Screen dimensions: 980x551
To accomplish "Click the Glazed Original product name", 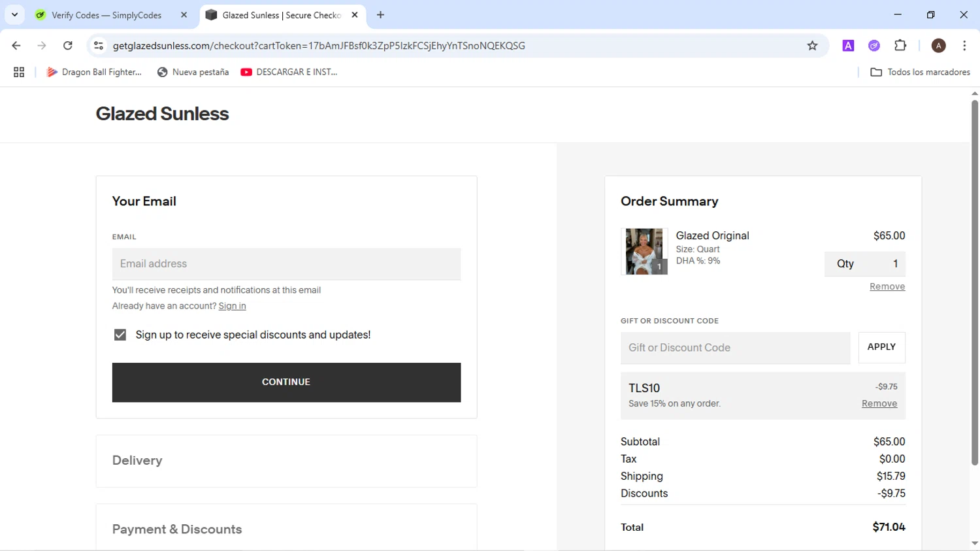I will (x=712, y=236).
